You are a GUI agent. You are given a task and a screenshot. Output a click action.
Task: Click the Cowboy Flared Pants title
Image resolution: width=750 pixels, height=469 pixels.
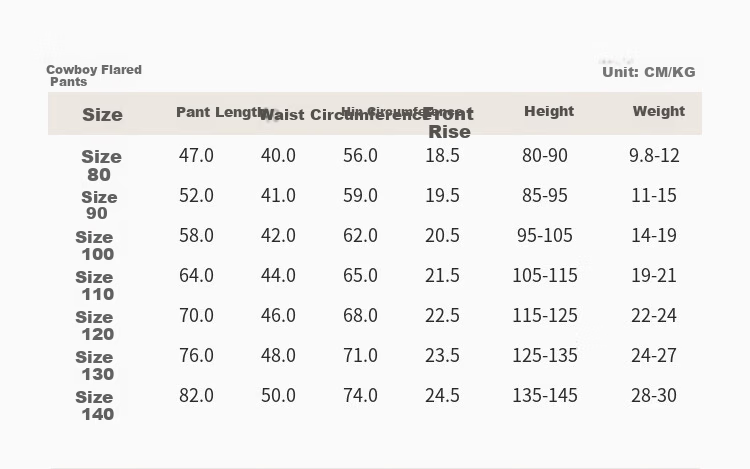pos(94,76)
